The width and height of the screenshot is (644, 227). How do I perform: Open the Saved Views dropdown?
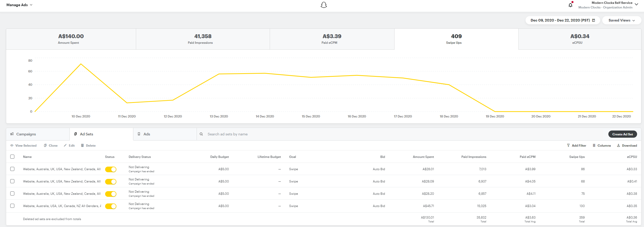(x=621, y=20)
